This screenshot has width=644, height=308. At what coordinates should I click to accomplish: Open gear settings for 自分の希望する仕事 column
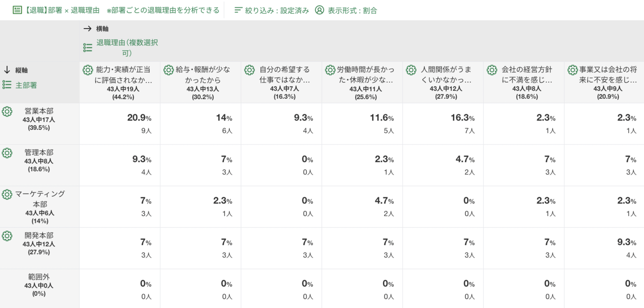250,70
